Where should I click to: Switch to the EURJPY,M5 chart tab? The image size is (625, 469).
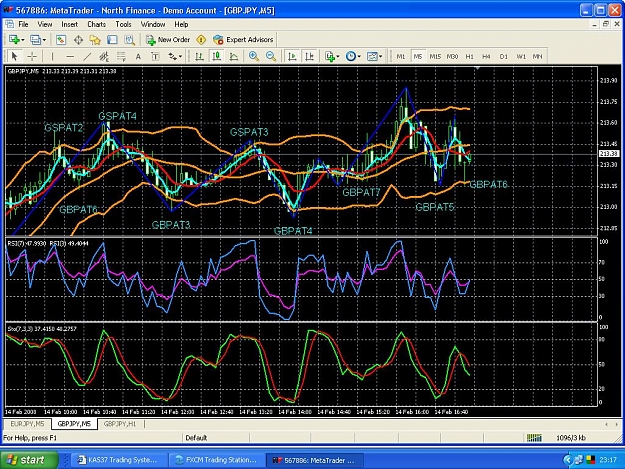coord(27,424)
